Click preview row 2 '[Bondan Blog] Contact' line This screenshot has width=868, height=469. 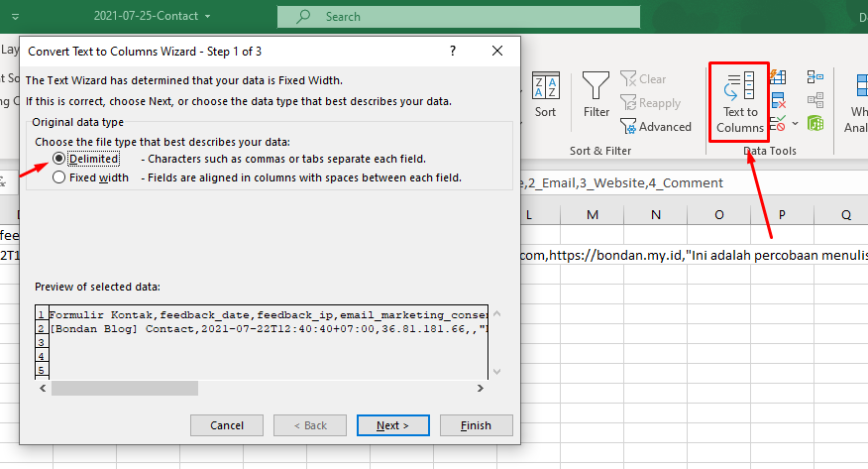coord(268,328)
